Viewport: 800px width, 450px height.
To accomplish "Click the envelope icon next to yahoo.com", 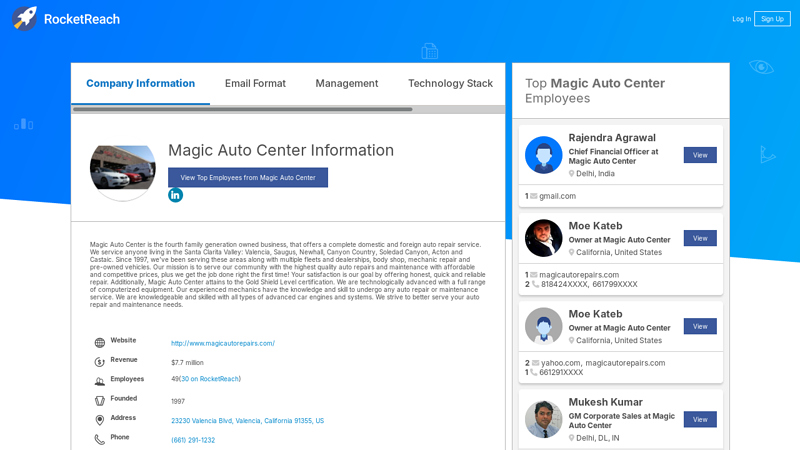I will point(535,363).
